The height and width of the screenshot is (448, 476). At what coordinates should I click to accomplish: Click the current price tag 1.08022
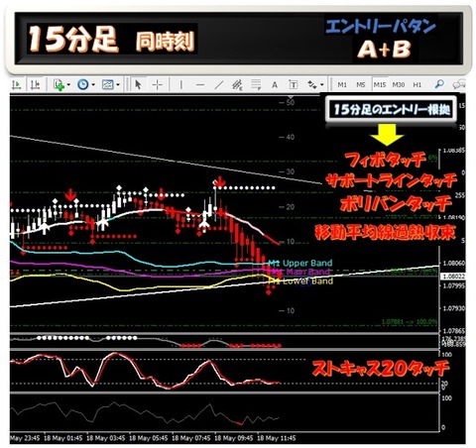(x=453, y=276)
